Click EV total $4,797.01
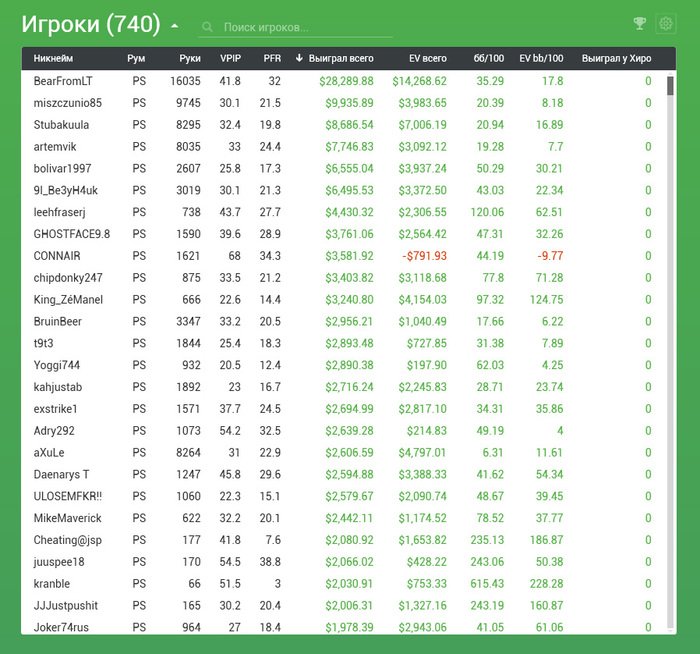 click(422, 453)
